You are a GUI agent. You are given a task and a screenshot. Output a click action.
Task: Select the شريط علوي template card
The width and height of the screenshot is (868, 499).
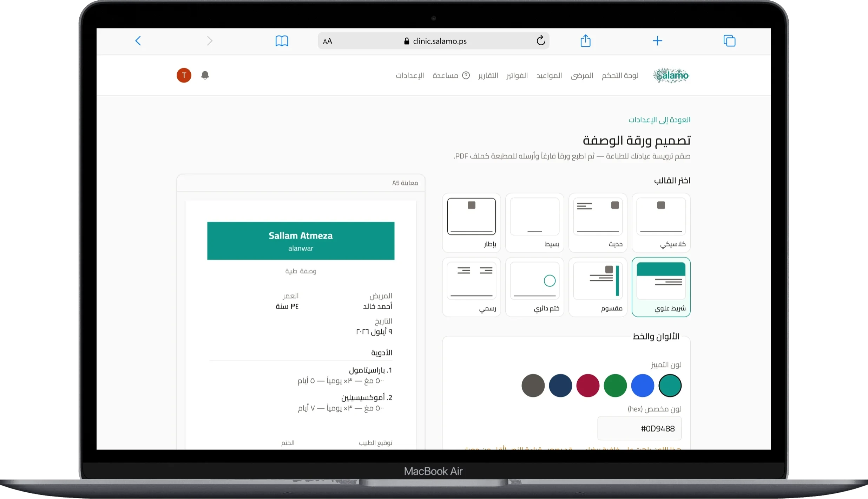(661, 287)
